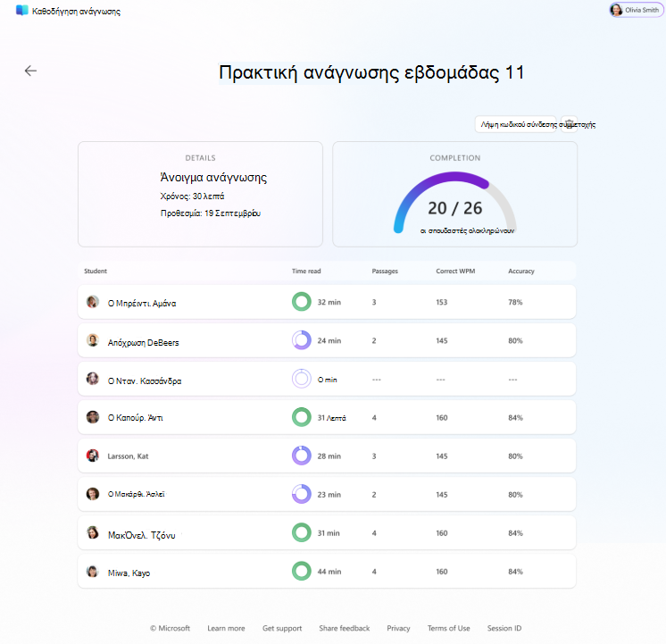Click the trash delete icon near join code
666x644 pixels.
pos(570,123)
